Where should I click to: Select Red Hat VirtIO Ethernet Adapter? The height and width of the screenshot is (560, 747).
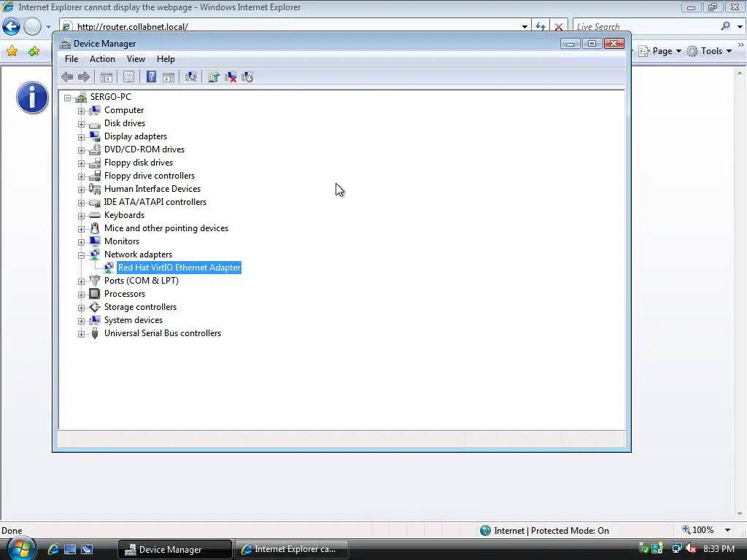179,268
